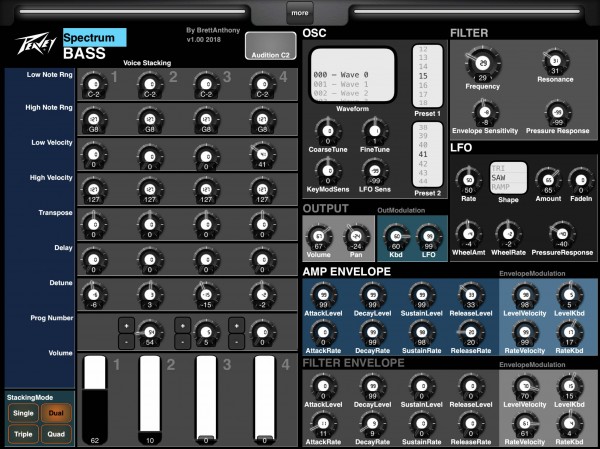This screenshot has height=449, width=600.
Task: Adjust voice 3 volume slider
Action: pos(206,400)
